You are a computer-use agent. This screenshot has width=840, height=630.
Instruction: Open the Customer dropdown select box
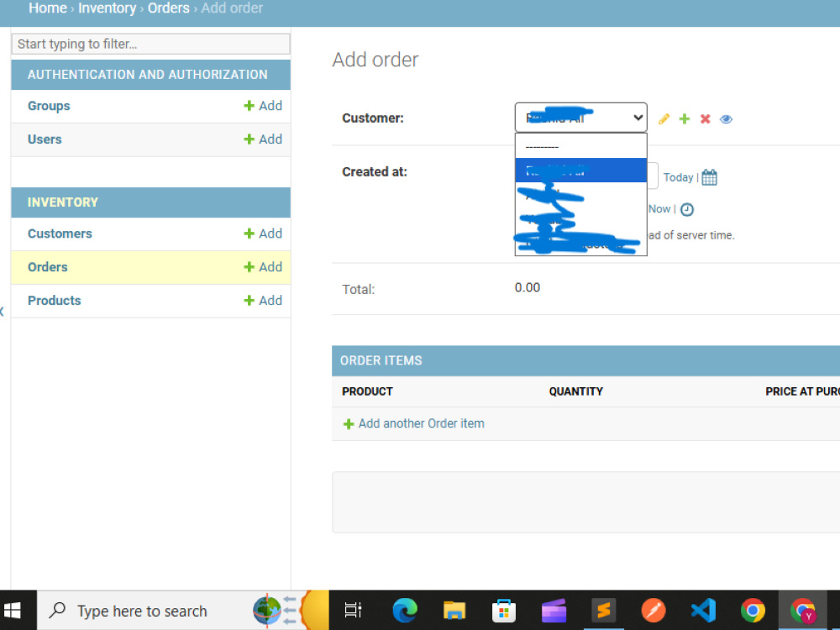[x=580, y=118]
